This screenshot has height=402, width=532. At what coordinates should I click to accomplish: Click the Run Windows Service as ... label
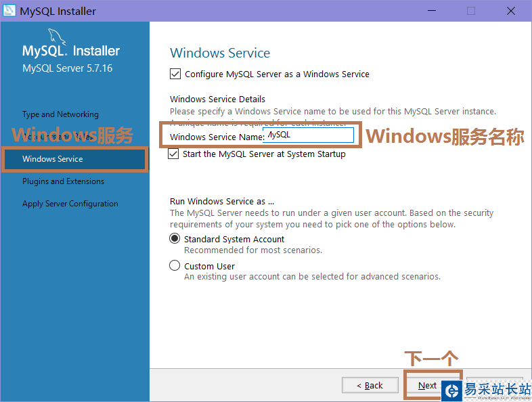pos(222,201)
